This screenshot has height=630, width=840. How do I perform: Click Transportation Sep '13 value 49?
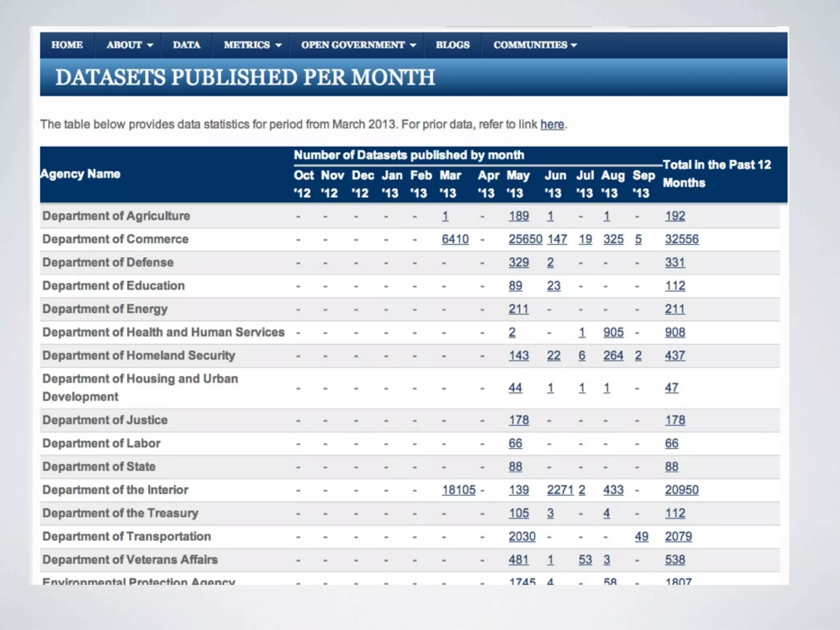click(x=641, y=536)
